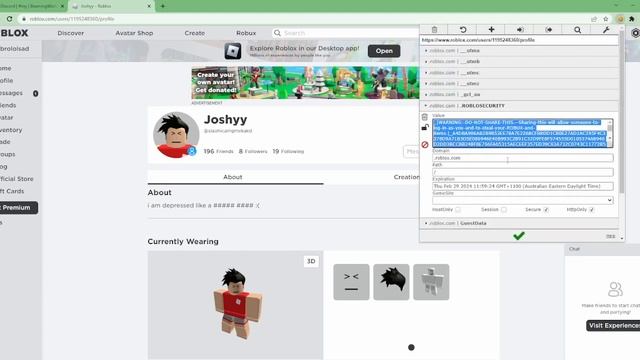Click the gray body package thumbnail
Viewport: 640px width, 360px height.
[431, 282]
